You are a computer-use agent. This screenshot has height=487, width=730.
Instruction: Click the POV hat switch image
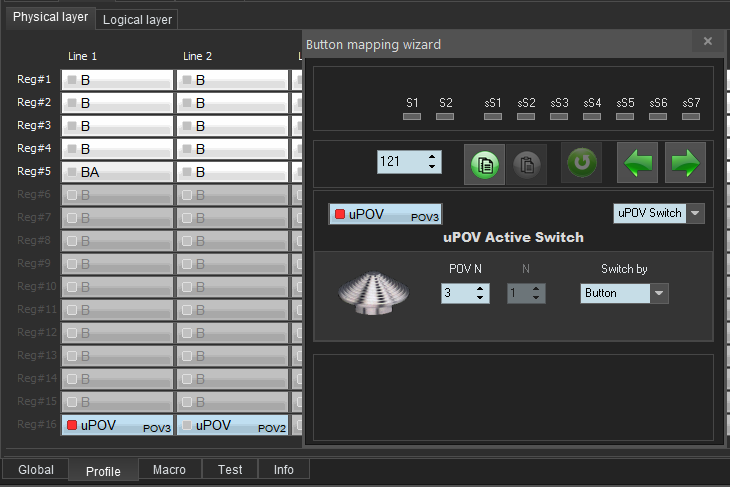[x=373, y=293]
